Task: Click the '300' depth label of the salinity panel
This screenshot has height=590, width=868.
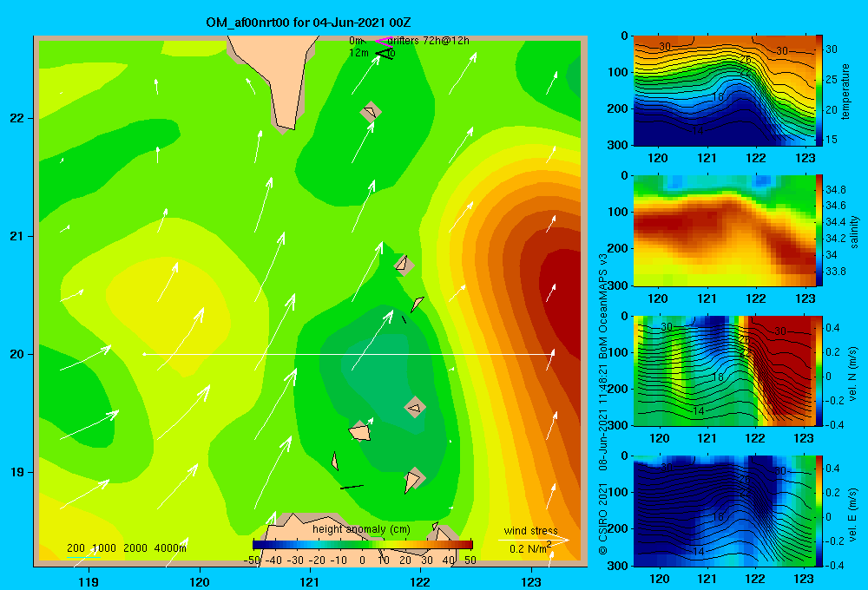Action: [617, 285]
